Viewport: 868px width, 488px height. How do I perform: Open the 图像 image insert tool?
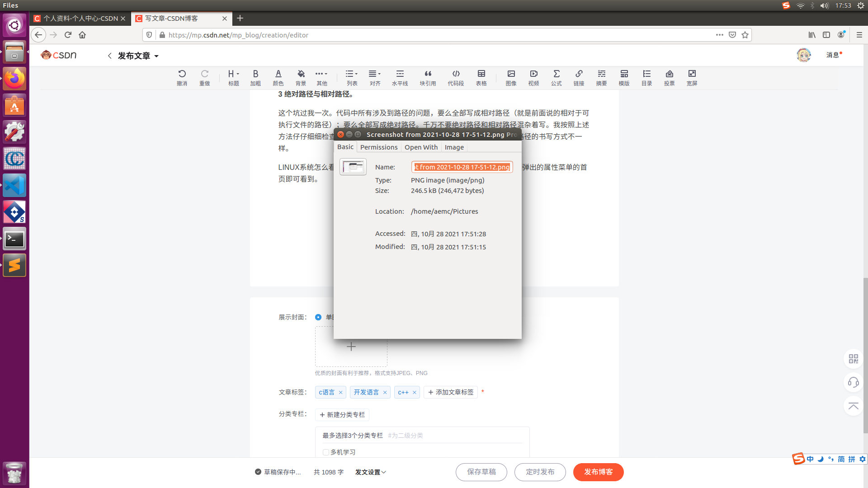(511, 77)
